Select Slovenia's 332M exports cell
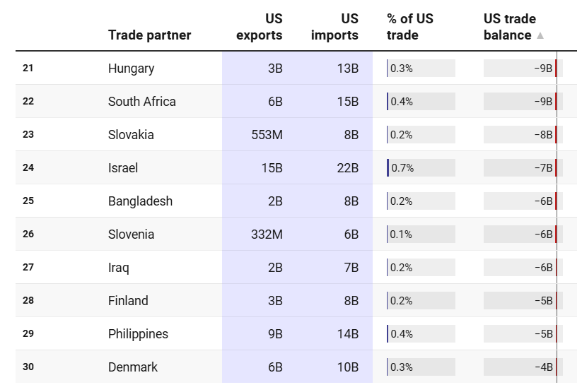 coord(267,234)
